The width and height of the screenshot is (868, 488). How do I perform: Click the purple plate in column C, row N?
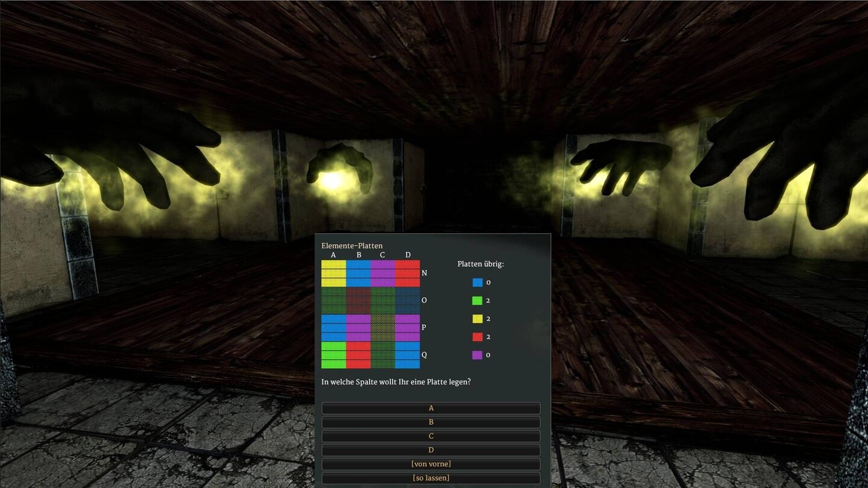(x=383, y=274)
